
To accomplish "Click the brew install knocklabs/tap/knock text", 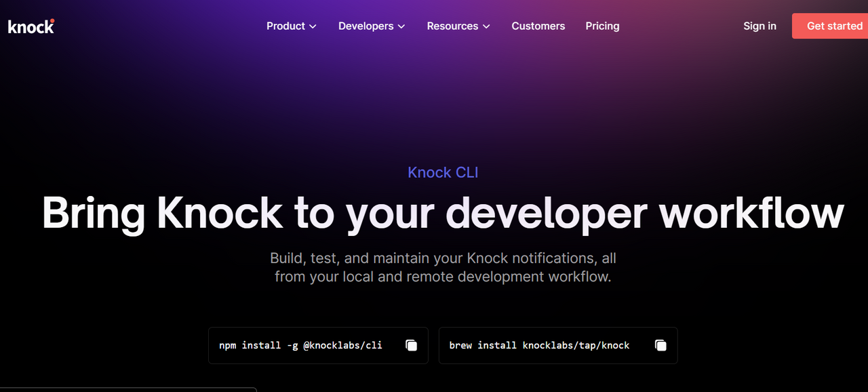I will pos(539,345).
